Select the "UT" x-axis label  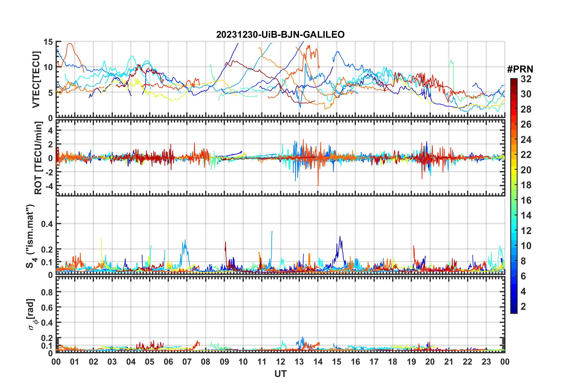click(x=280, y=374)
